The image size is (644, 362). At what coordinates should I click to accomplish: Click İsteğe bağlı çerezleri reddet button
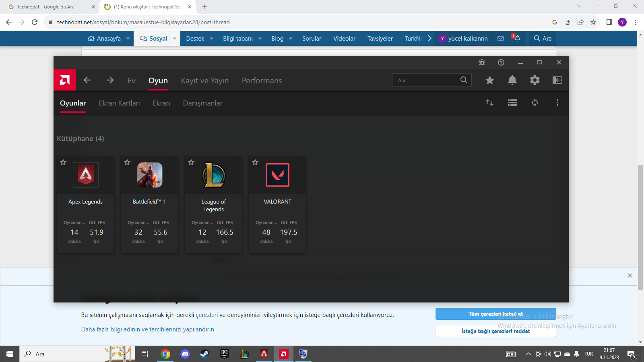click(x=496, y=331)
